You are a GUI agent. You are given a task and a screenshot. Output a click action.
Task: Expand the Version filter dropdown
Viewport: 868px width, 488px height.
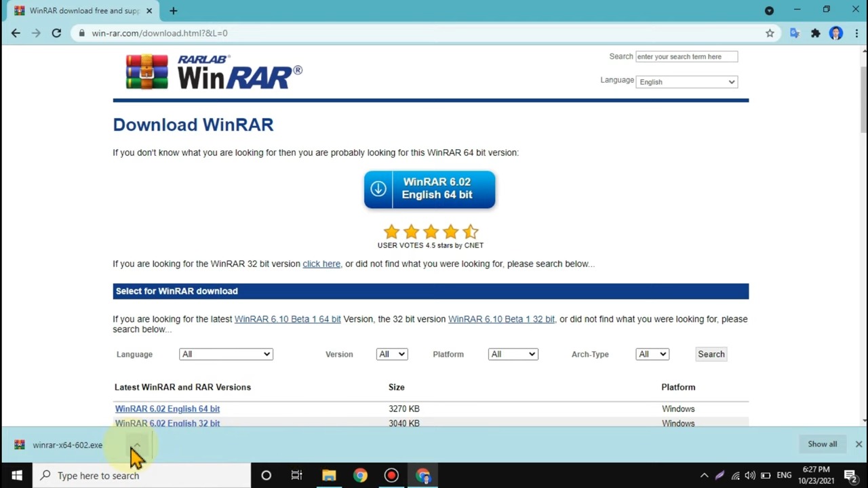[392, 354]
